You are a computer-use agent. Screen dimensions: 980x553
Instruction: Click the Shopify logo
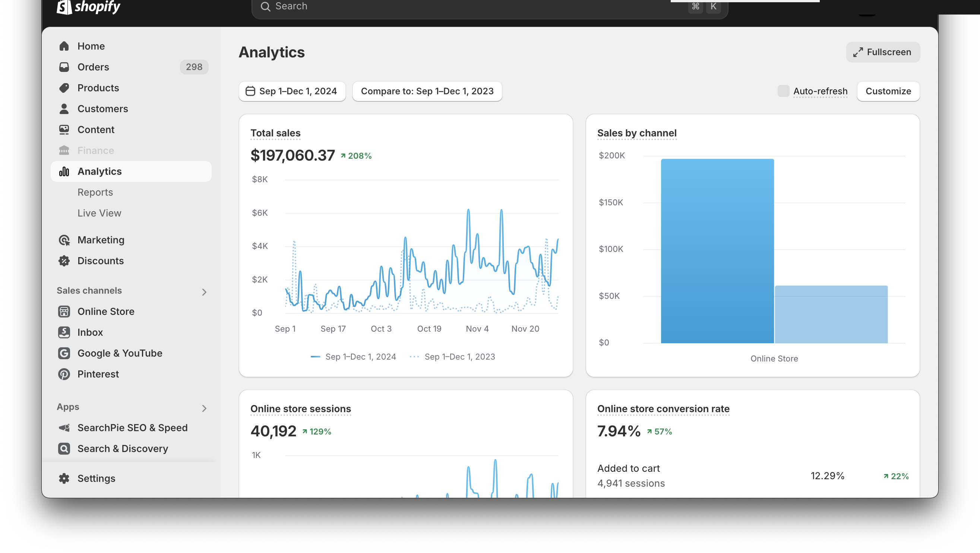88,6
